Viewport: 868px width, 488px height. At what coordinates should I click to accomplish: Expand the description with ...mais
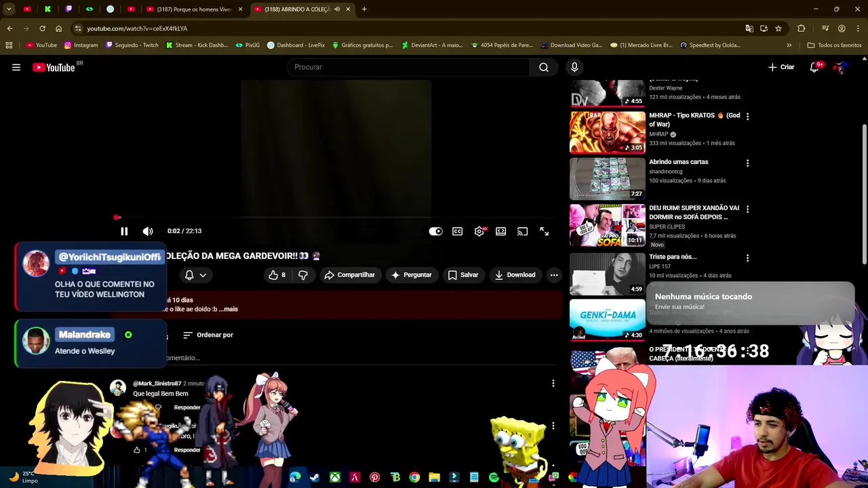click(x=228, y=309)
